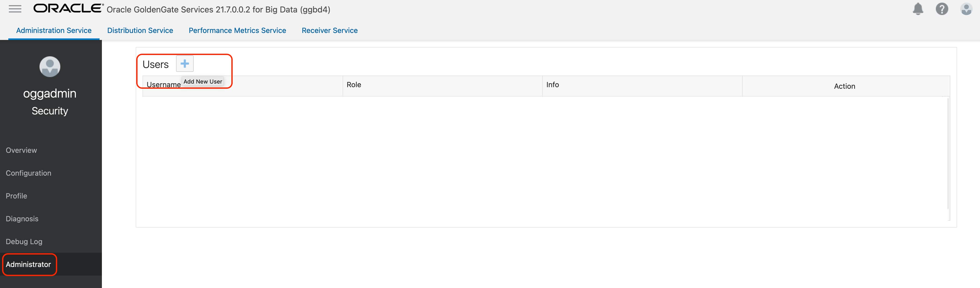Click the notifications bell icon

[x=918, y=9]
